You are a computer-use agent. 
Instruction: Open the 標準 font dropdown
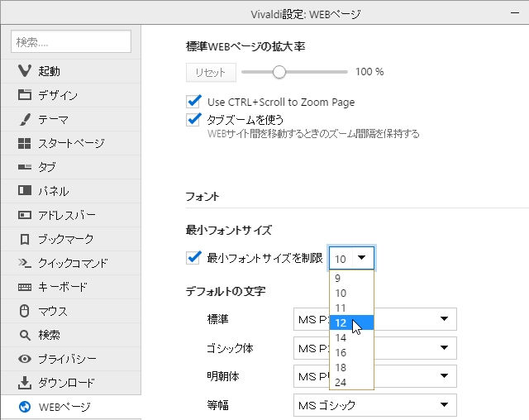tap(375, 319)
